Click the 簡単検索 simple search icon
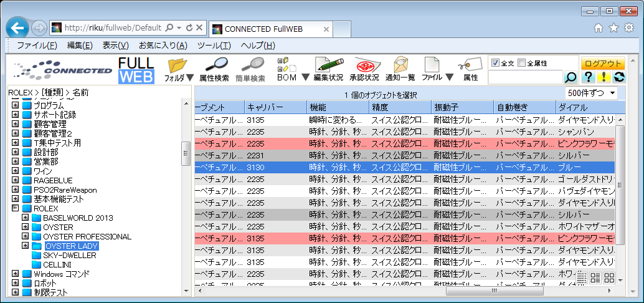The height and width of the screenshot is (303, 644). tap(250, 70)
